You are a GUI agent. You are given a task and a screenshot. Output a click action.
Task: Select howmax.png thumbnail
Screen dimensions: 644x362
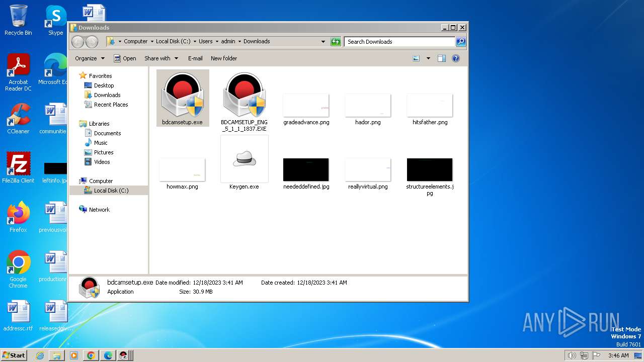[182, 169]
